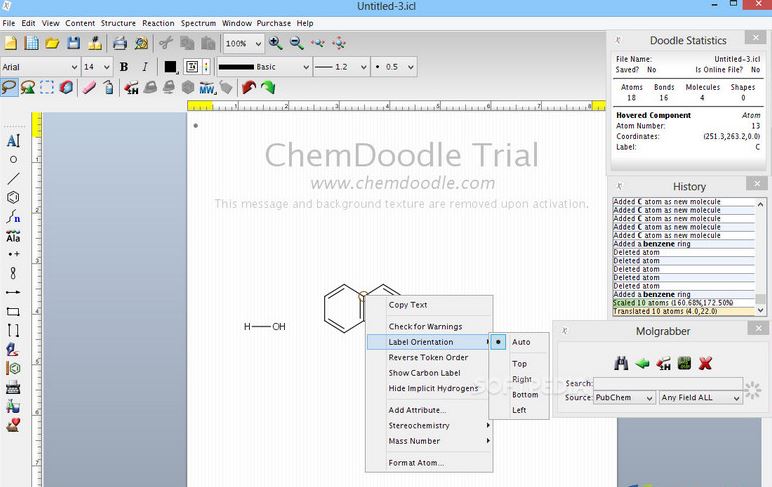Save the file with the floppy disk icon
The height and width of the screenshot is (487, 772).
pyautogui.click(x=73, y=43)
